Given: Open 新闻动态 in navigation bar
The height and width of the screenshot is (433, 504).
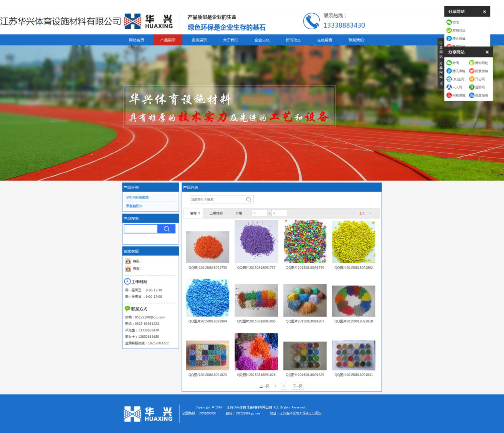Looking at the screenshot, I should (x=293, y=40).
